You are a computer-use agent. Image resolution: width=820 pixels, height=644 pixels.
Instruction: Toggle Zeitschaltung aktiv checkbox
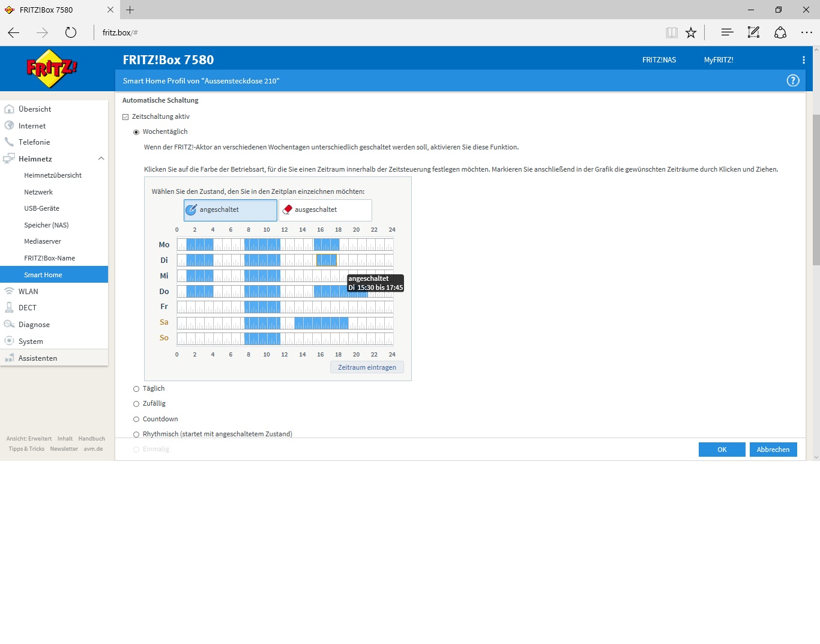pos(125,117)
